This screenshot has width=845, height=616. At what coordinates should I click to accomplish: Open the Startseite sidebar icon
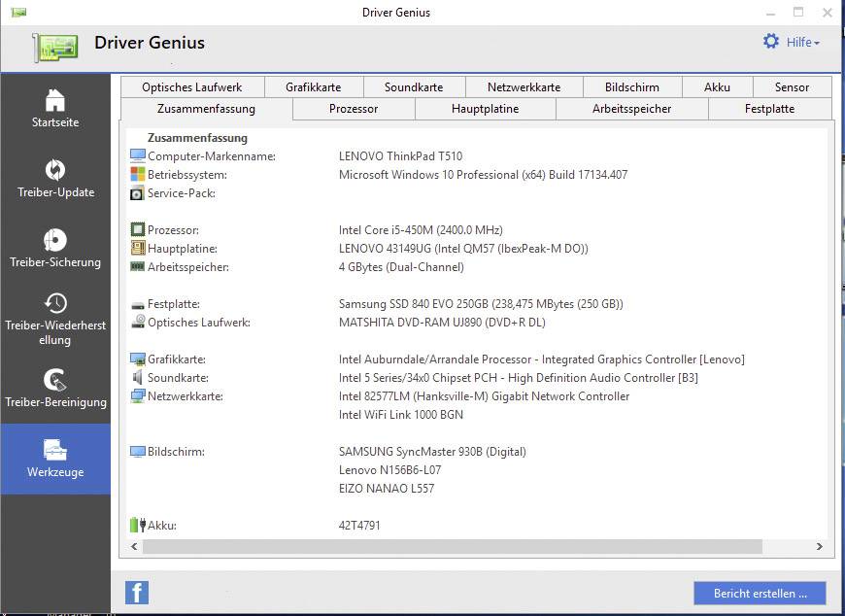click(x=55, y=107)
